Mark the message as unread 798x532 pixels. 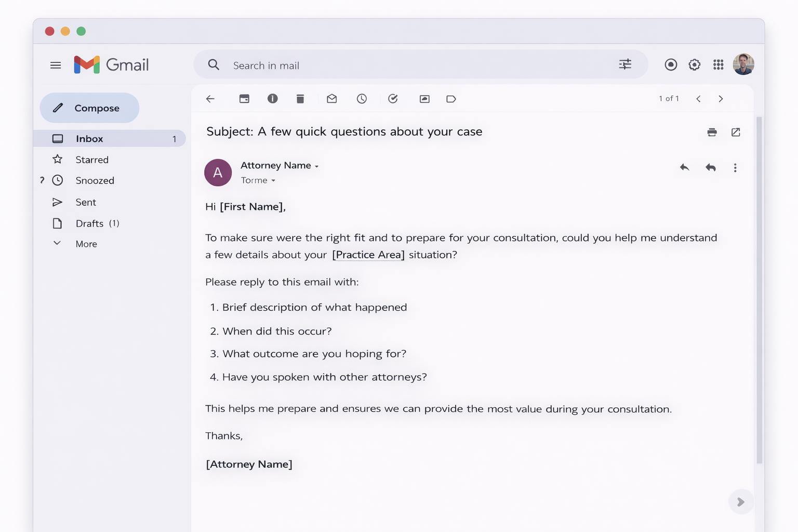pos(332,99)
